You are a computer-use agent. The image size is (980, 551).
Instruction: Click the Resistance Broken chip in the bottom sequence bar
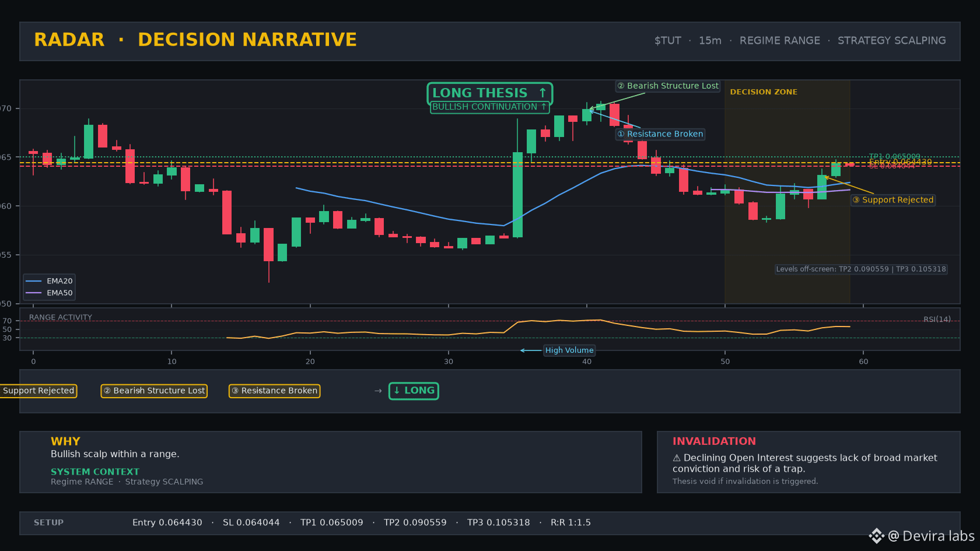(274, 391)
